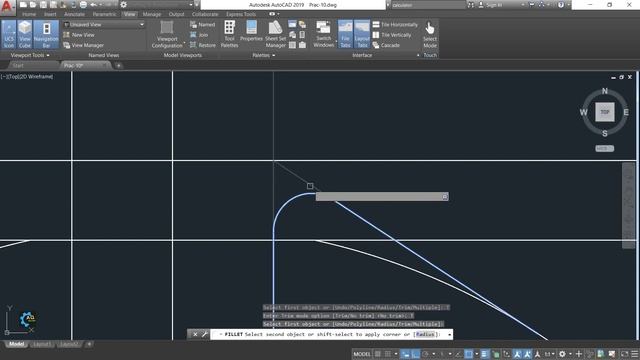Open the AutoCAD application menu button
This screenshot has width=640, height=360.
tap(7, 7)
